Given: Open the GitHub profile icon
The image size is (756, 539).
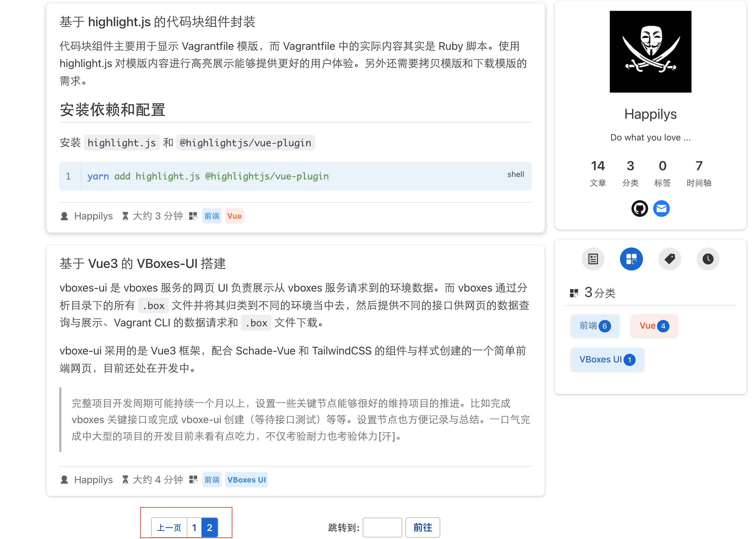Looking at the screenshot, I should pos(639,209).
